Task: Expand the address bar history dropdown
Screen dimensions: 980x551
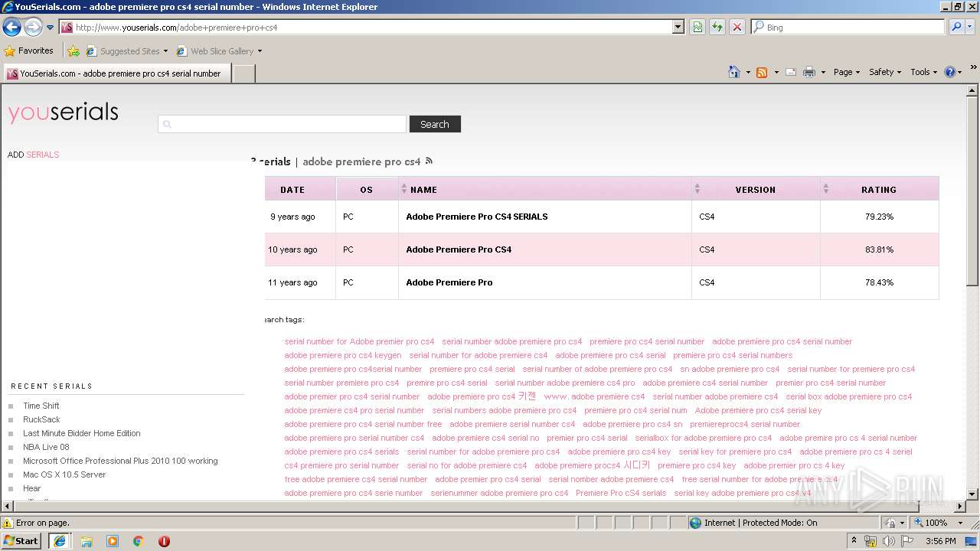Action: 678,27
